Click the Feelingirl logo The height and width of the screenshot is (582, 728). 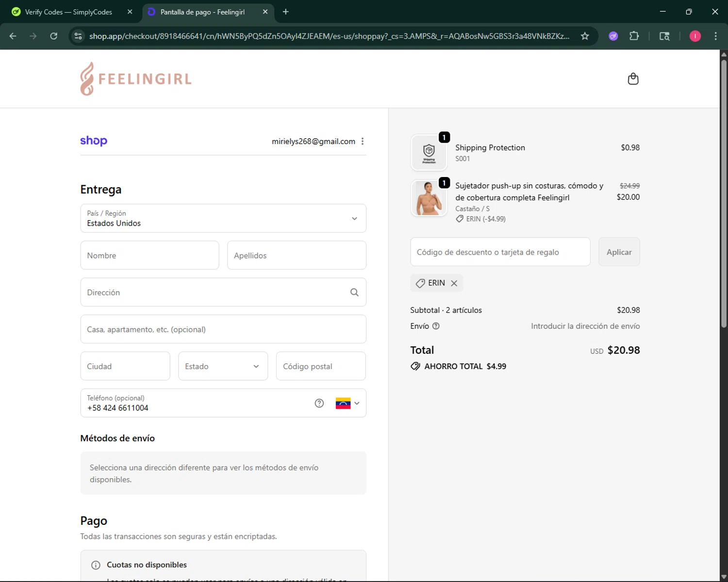point(136,79)
